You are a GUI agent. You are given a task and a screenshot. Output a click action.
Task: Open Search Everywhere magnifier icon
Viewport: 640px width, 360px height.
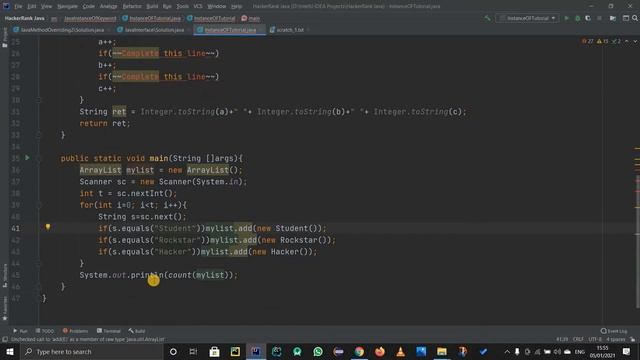(x=635, y=18)
